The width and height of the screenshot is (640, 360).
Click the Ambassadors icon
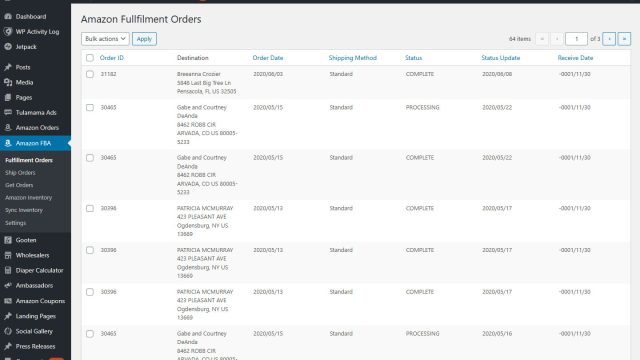pyautogui.click(x=8, y=285)
